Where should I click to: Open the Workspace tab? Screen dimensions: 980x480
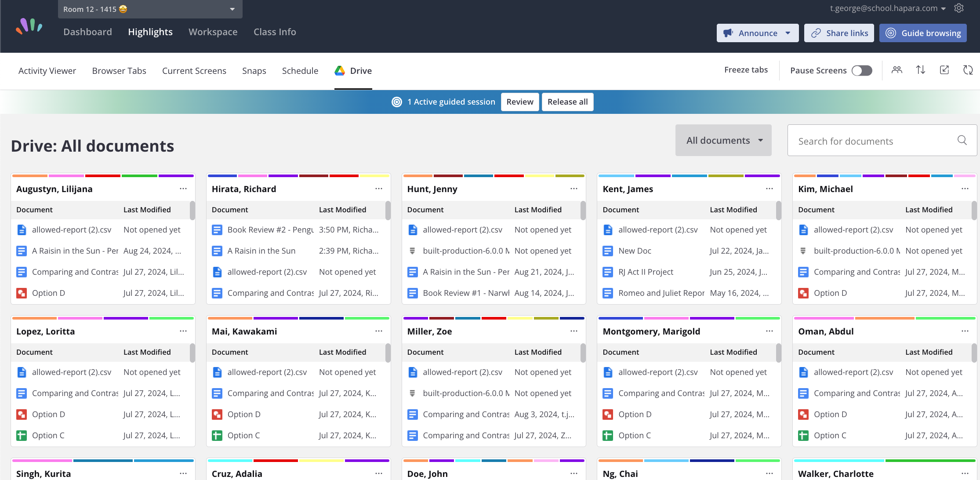pos(213,32)
